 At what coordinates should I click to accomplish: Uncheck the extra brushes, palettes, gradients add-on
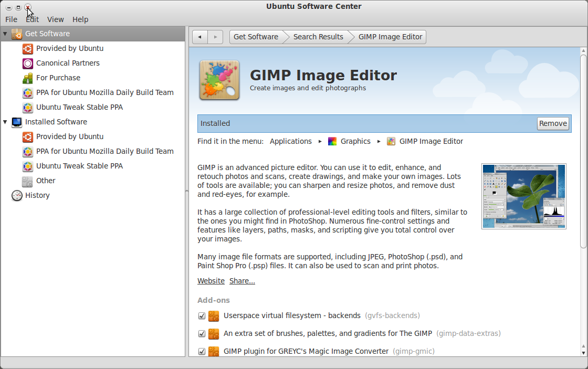click(202, 334)
